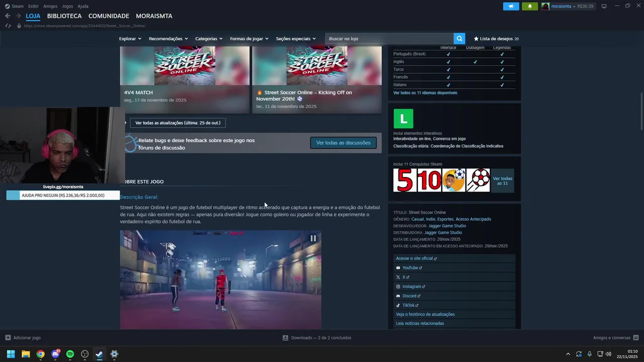Click the Jagger Game Studio developer link
644x362 pixels.
[x=447, y=226]
